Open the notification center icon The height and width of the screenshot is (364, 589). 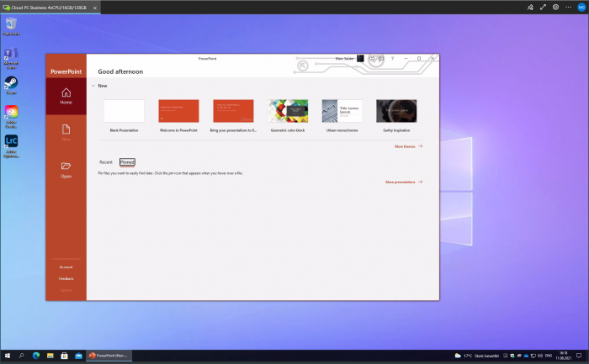(x=579, y=356)
